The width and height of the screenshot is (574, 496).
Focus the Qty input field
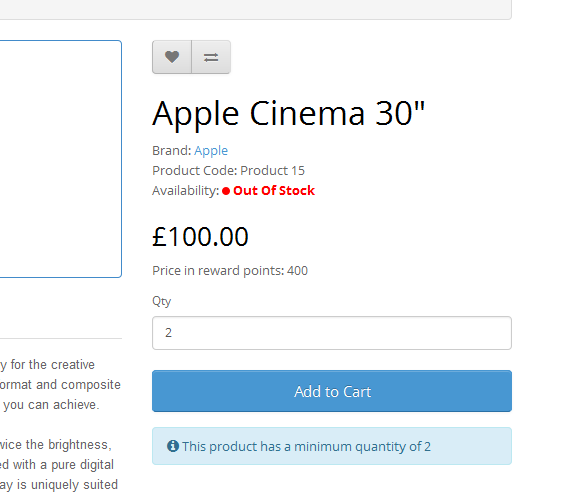[332, 333]
